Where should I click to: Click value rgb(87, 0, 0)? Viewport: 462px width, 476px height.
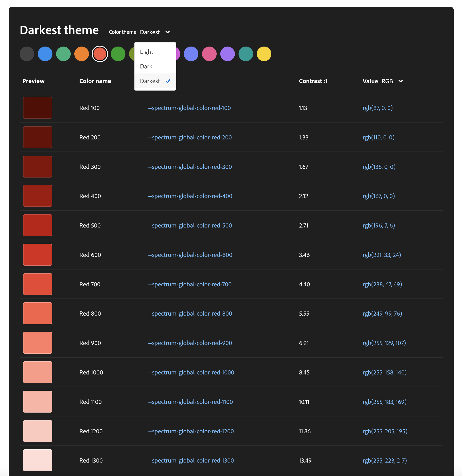pyautogui.click(x=378, y=108)
